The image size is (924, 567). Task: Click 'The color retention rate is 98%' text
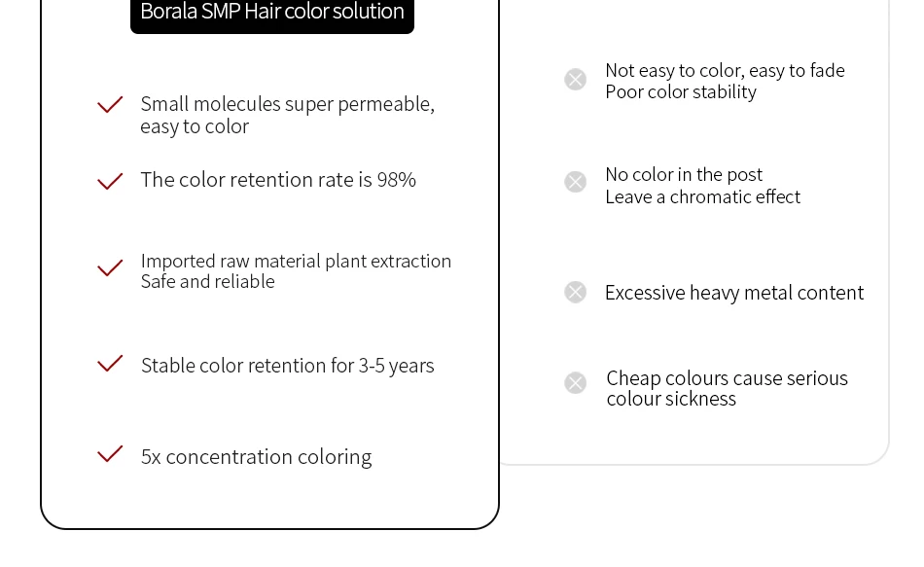click(278, 180)
